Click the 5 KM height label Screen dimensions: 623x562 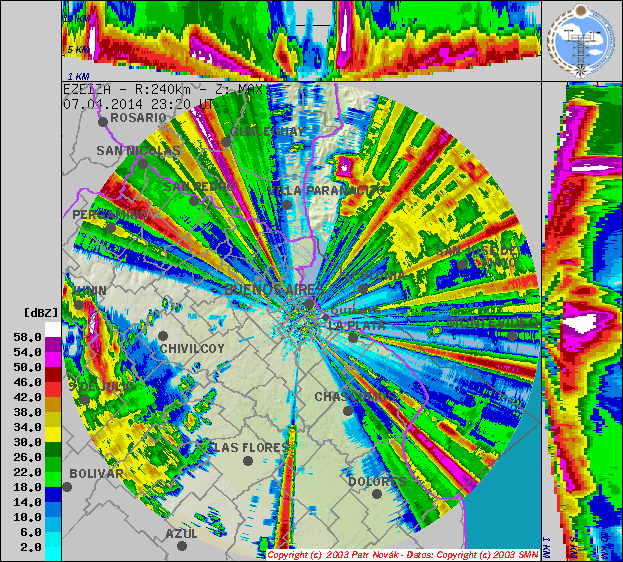(78, 50)
